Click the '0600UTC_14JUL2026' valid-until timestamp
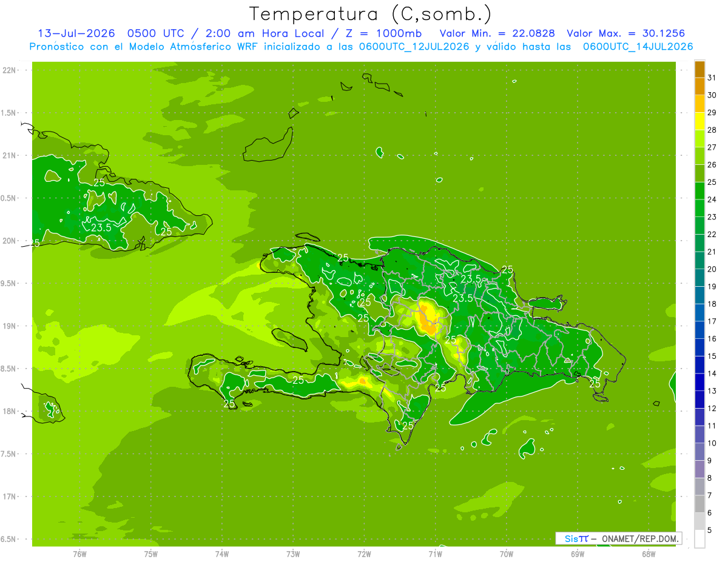Image resolution: width=728 pixels, height=562 pixels. click(638, 47)
